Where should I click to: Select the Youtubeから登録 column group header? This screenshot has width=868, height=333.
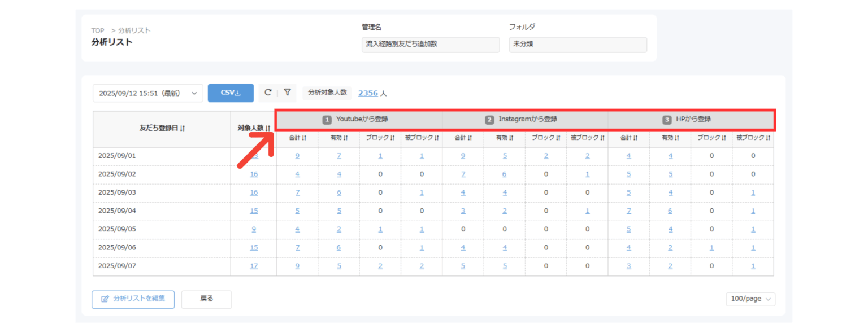[x=359, y=120]
